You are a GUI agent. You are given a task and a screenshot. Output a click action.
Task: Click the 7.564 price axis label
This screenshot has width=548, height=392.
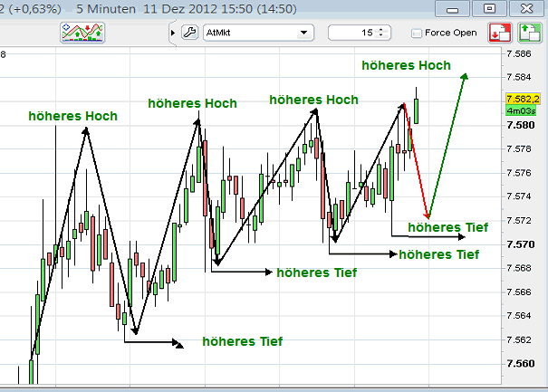click(519, 316)
